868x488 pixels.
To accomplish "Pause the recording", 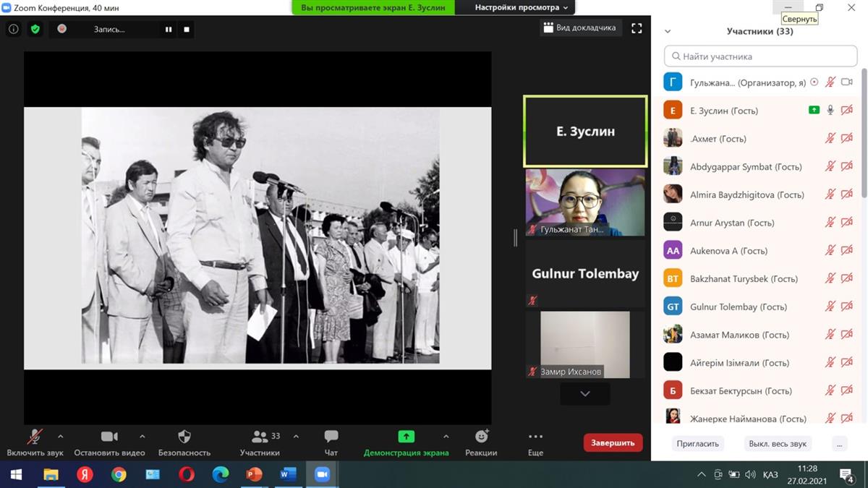I will click(169, 30).
